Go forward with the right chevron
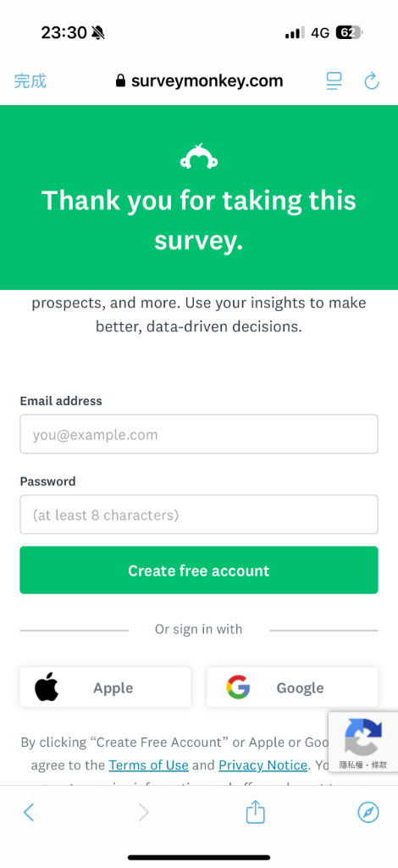Screen dimensions: 398x868 pos(144,813)
